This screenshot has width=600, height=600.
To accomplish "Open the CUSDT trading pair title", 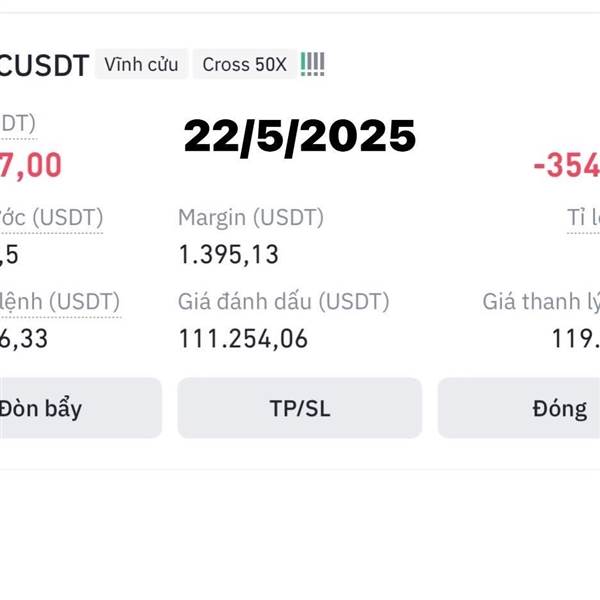I will coord(44,65).
